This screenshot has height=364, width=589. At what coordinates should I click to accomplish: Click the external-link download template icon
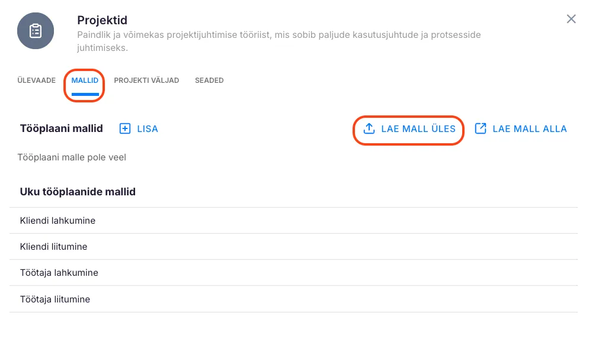(x=481, y=128)
